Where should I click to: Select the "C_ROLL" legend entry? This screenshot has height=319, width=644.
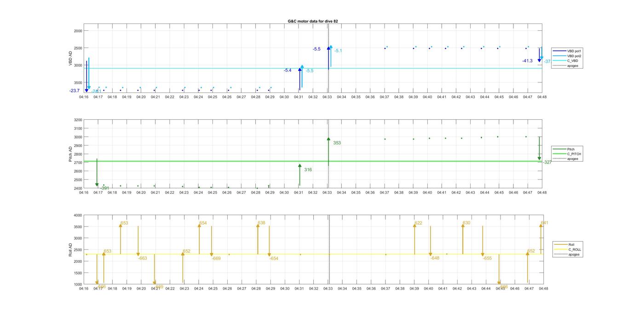click(x=568, y=249)
